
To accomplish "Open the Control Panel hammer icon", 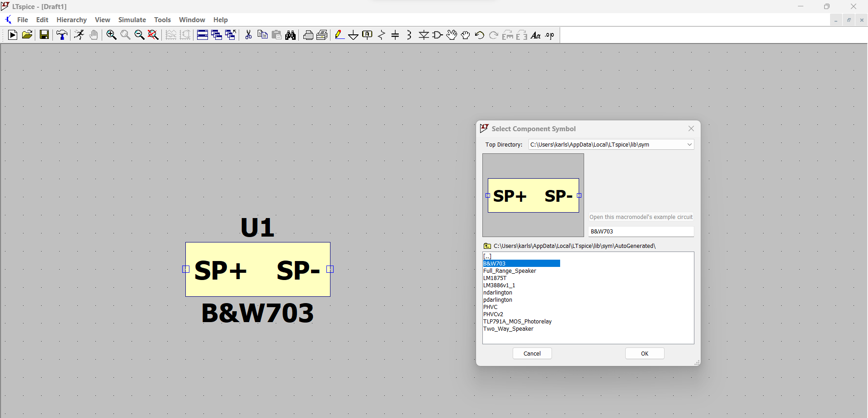I will pos(62,35).
